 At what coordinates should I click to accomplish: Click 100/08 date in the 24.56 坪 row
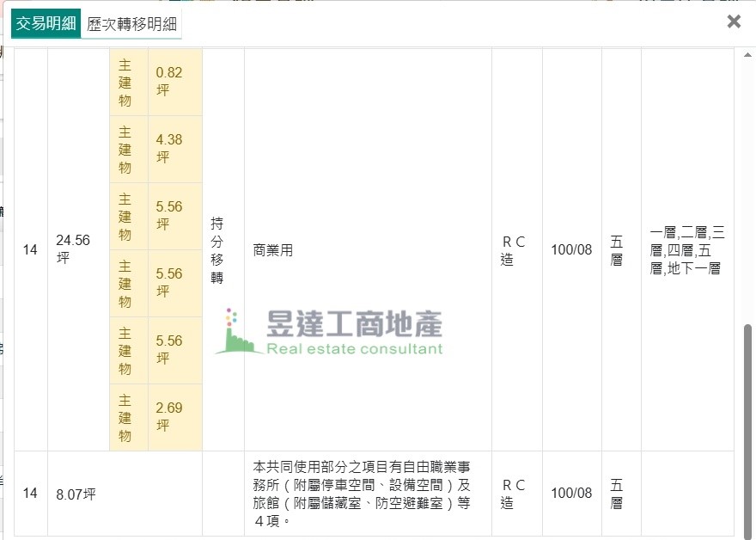point(571,250)
